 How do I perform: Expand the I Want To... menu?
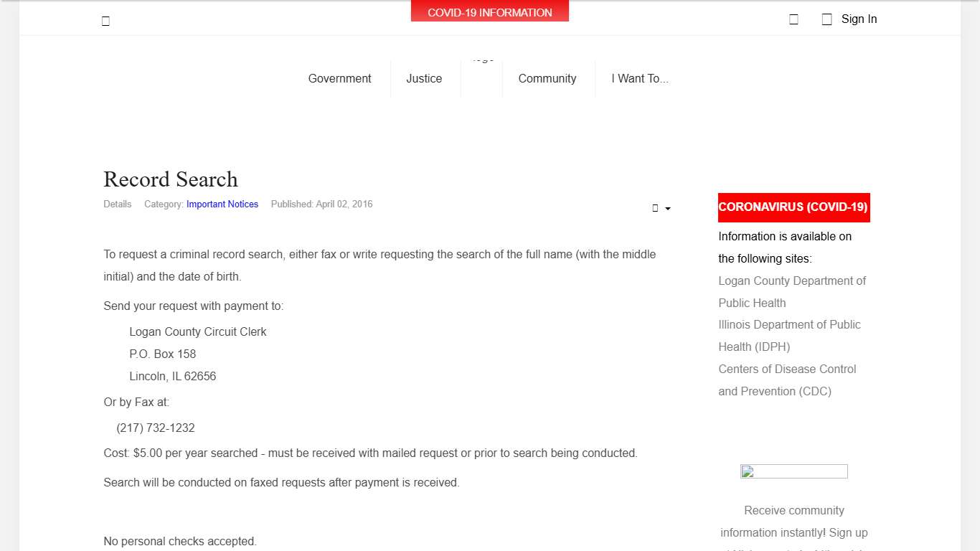click(639, 78)
